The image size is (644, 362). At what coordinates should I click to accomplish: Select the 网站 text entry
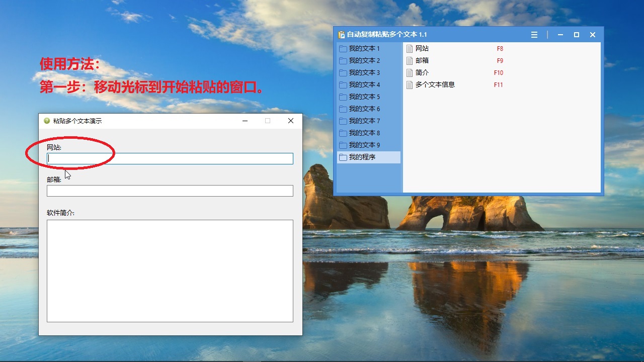click(x=422, y=49)
